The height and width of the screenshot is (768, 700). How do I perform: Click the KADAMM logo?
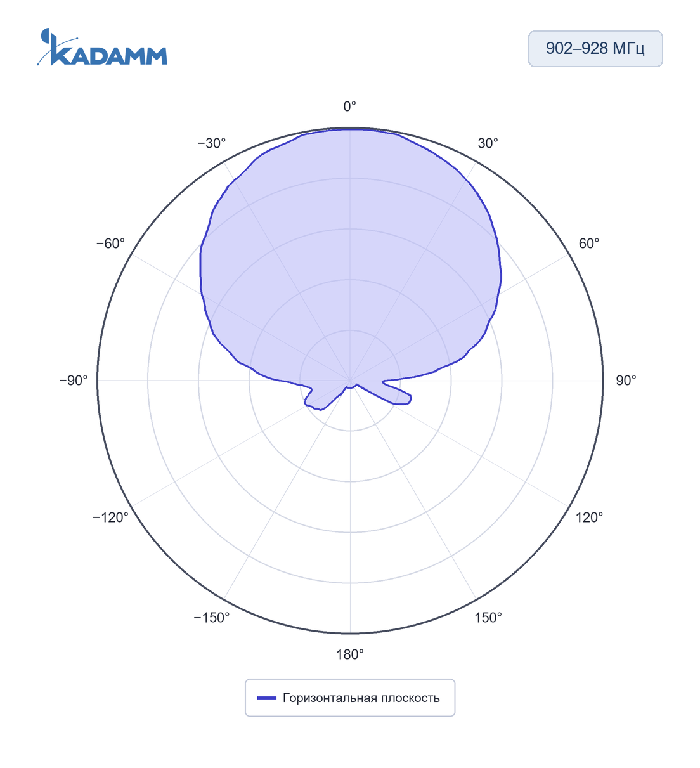coord(102,47)
